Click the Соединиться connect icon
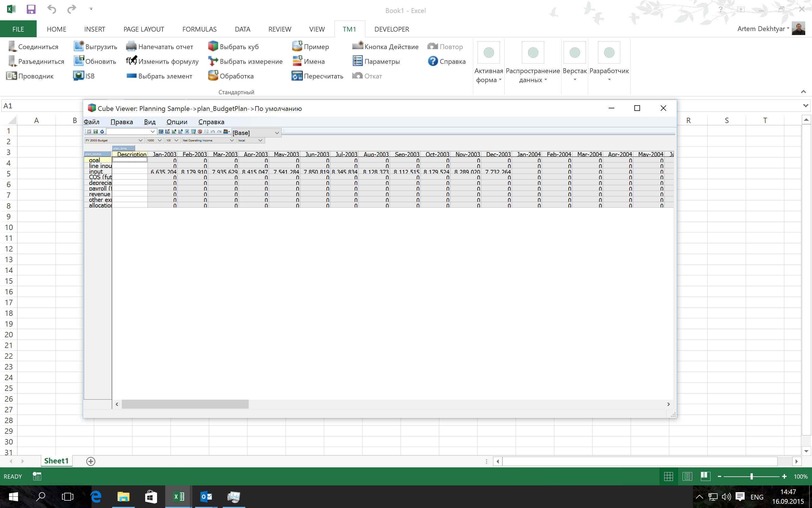 (12, 46)
